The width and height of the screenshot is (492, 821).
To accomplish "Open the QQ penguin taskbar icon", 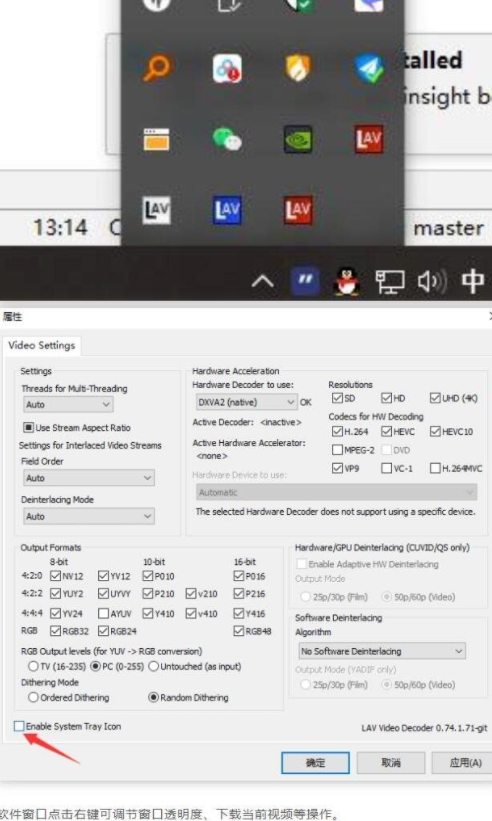I will pos(346,281).
